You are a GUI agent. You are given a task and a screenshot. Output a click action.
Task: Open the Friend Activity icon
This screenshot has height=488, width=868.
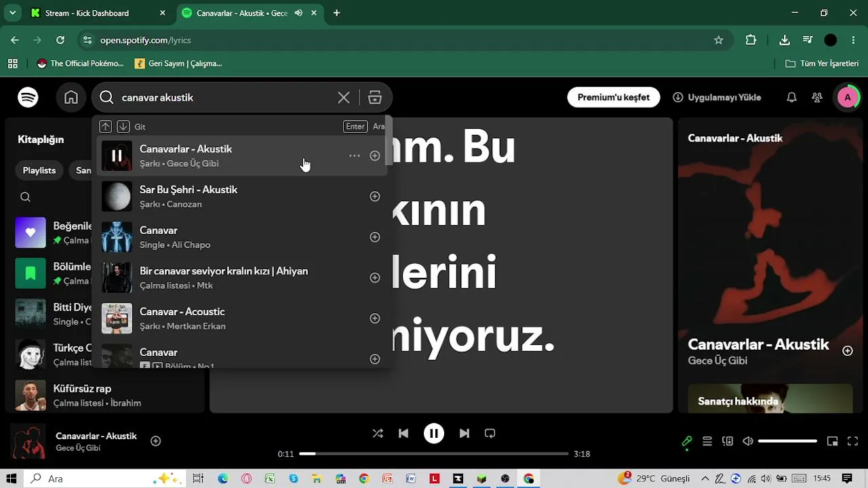tap(817, 98)
